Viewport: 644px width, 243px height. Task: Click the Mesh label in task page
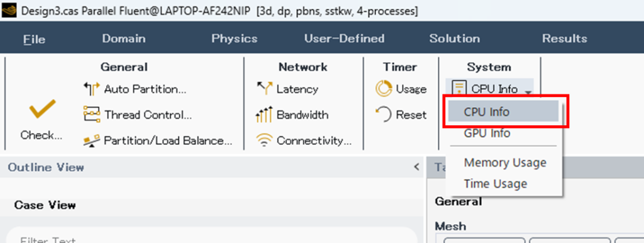[x=450, y=226]
